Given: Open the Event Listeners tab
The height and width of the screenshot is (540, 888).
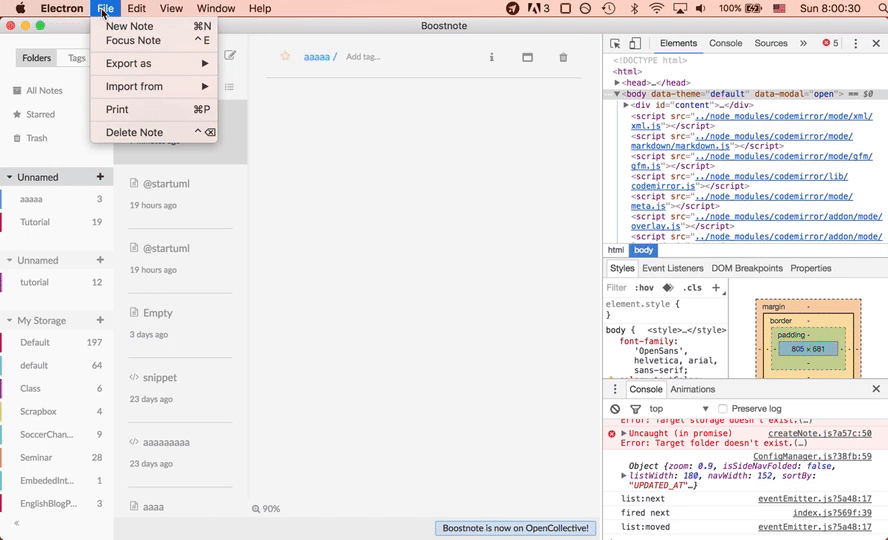Looking at the screenshot, I should [x=672, y=268].
